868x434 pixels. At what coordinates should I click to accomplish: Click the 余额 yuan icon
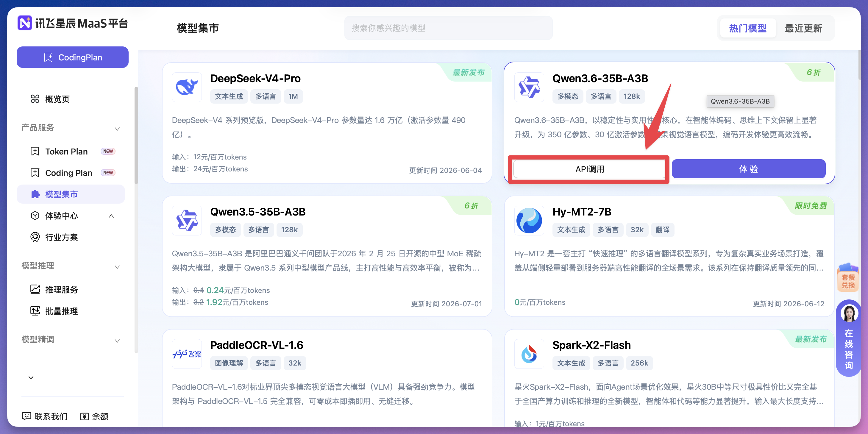[85, 416]
